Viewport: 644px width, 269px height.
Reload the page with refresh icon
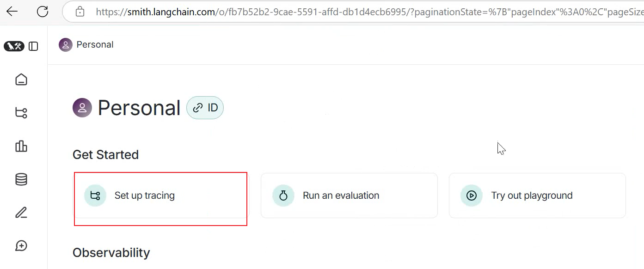click(43, 12)
